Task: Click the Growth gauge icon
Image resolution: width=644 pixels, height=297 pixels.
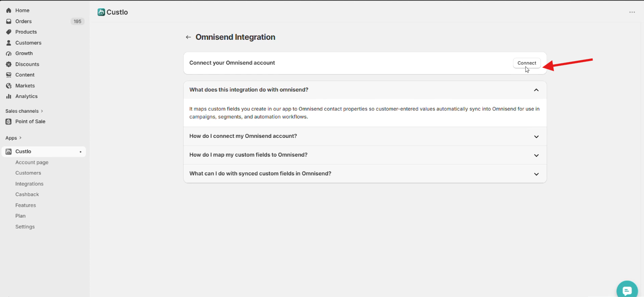Action: pos(8,53)
